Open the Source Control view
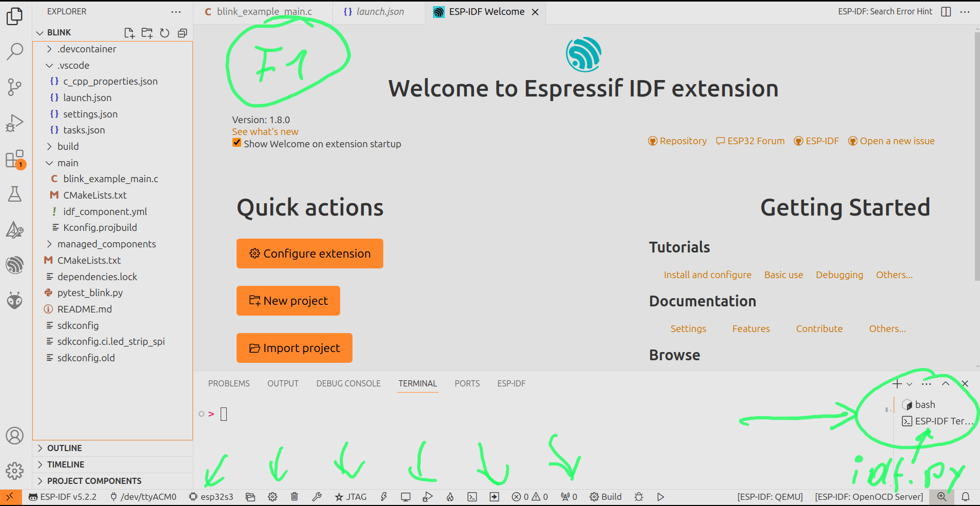Screen dimensions: 980x506 coord(14,87)
